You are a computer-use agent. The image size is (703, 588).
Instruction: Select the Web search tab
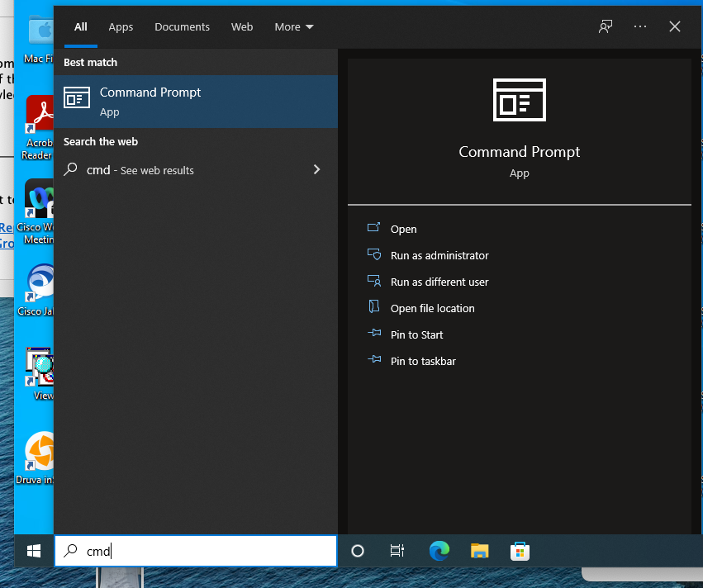click(x=242, y=27)
